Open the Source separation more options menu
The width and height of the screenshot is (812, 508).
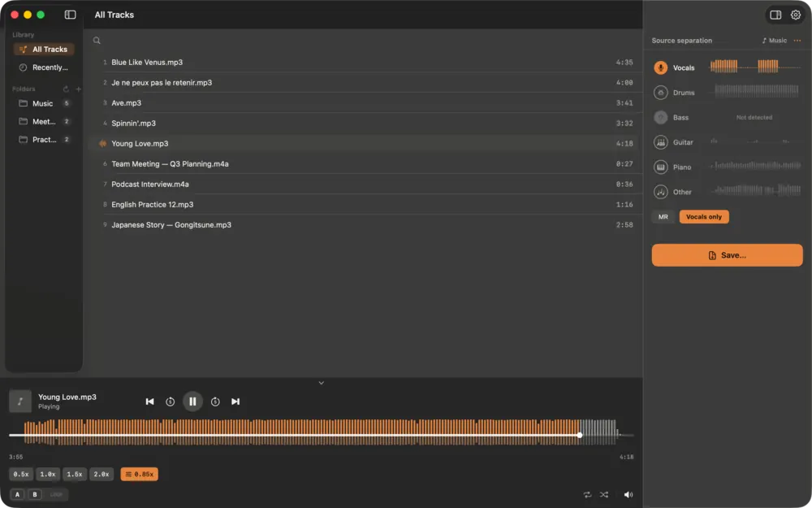click(x=797, y=41)
